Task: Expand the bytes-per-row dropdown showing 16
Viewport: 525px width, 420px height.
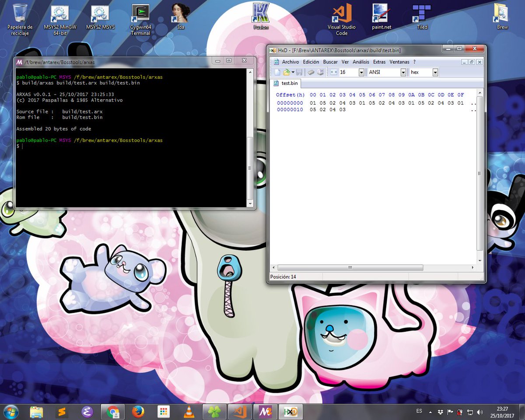Action: tap(361, 72)
